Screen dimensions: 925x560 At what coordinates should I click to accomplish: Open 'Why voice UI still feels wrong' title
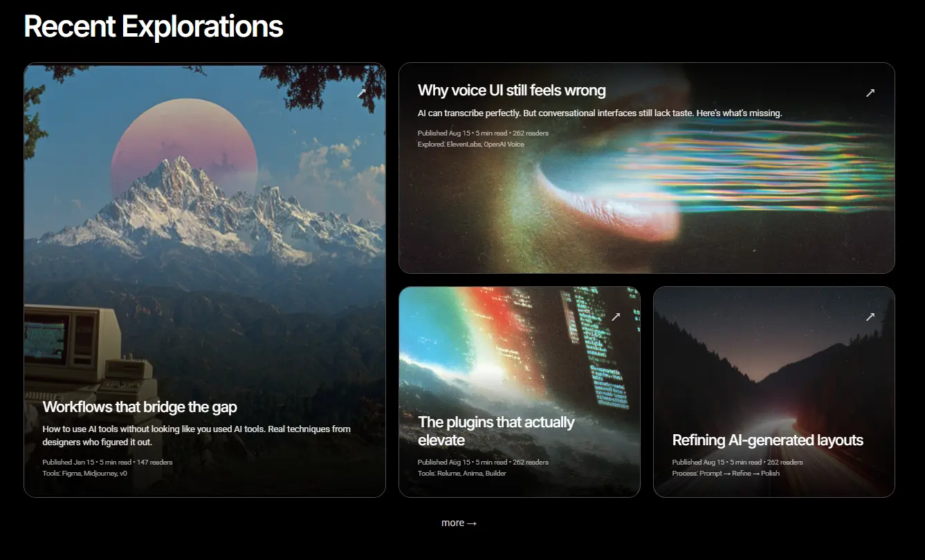point(511,91)
